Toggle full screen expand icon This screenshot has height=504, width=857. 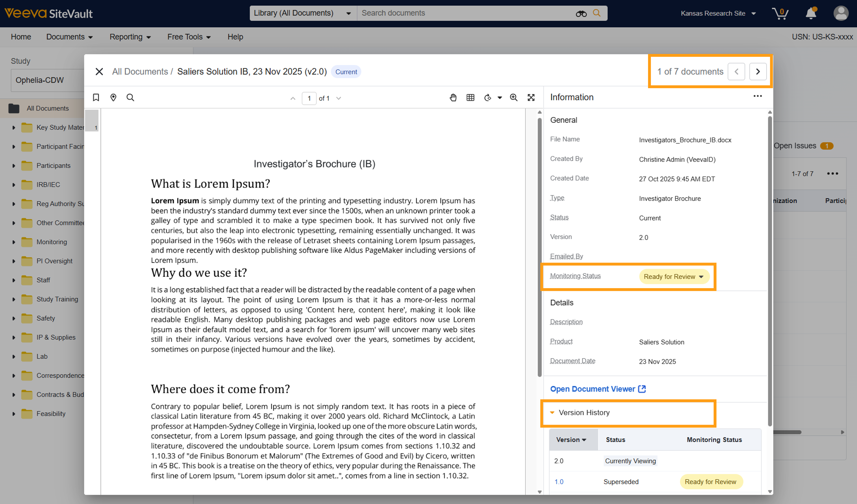[531, 98]
